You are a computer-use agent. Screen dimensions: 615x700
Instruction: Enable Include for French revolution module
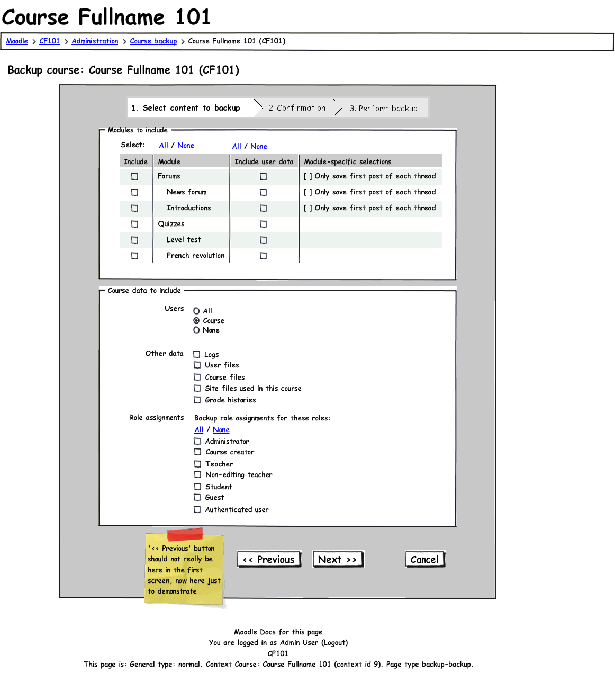point(134,256)
